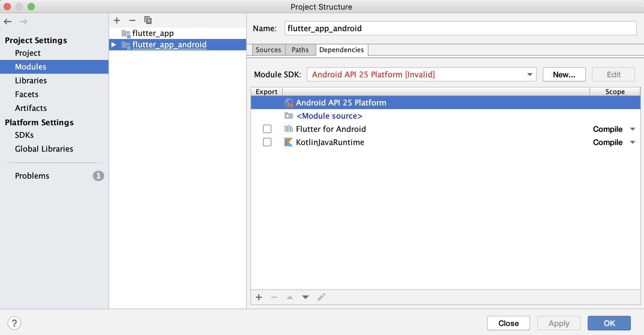The image size is (644, 335).
Task: Go forward using the right arrow
Action: tap(24, 22)
